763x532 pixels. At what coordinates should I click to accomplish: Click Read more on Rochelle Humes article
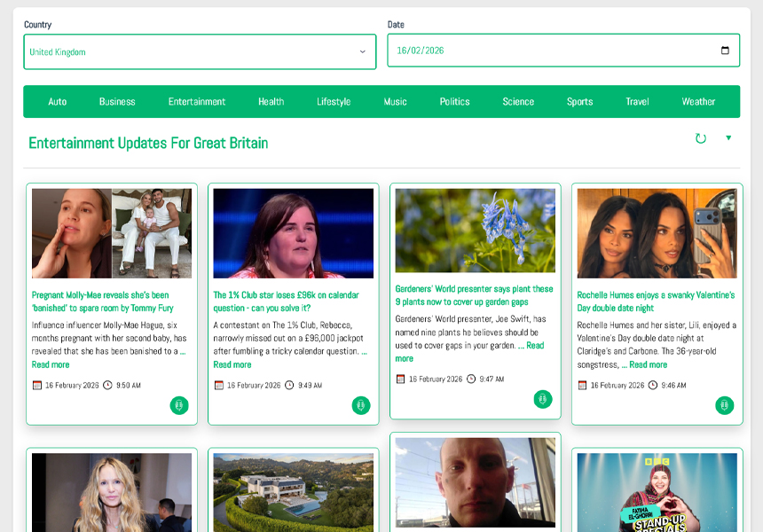pyautogui.click(x=649, y=364)
